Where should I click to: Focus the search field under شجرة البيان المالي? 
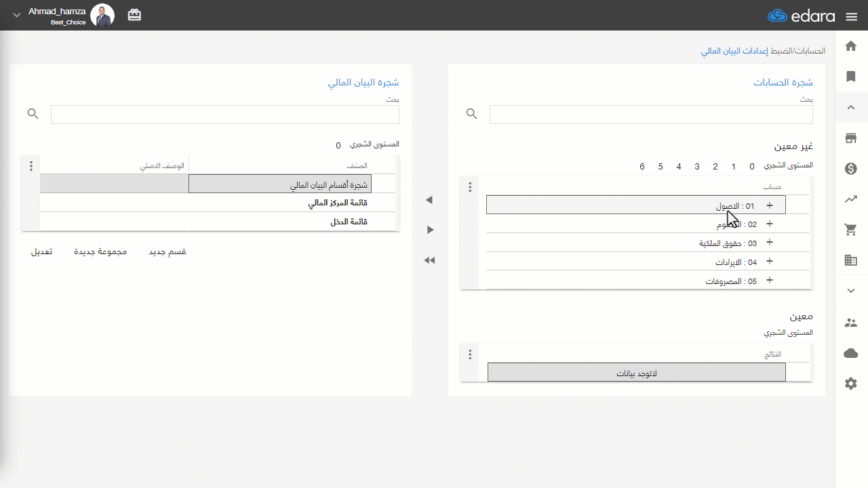pyautogui.click(x=225, y=115)
